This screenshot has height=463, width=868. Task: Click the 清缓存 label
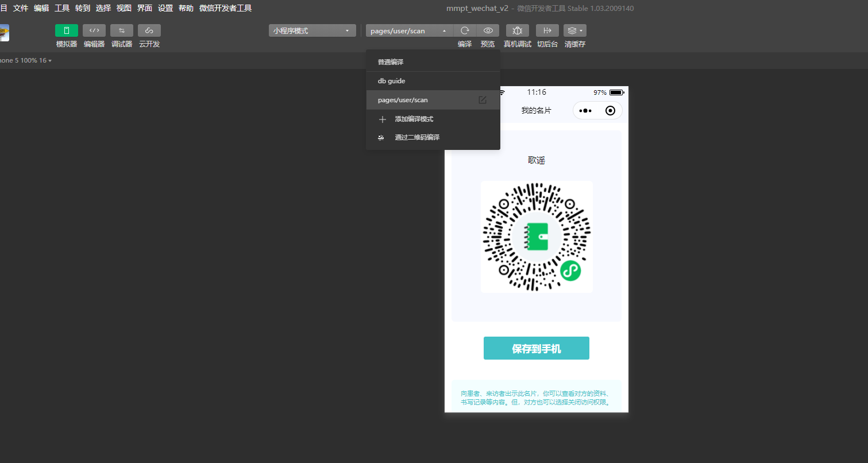click(575, 44)
